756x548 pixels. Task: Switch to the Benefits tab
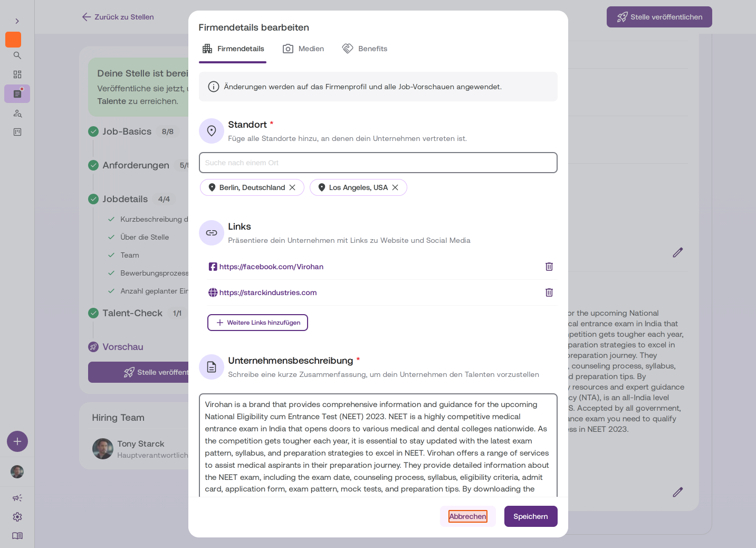365,49
